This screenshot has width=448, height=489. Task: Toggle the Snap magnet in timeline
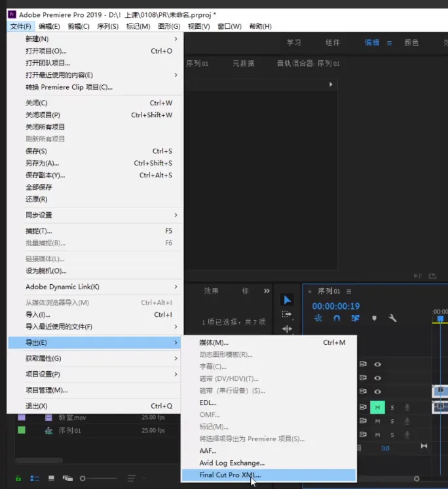(337, 318)
